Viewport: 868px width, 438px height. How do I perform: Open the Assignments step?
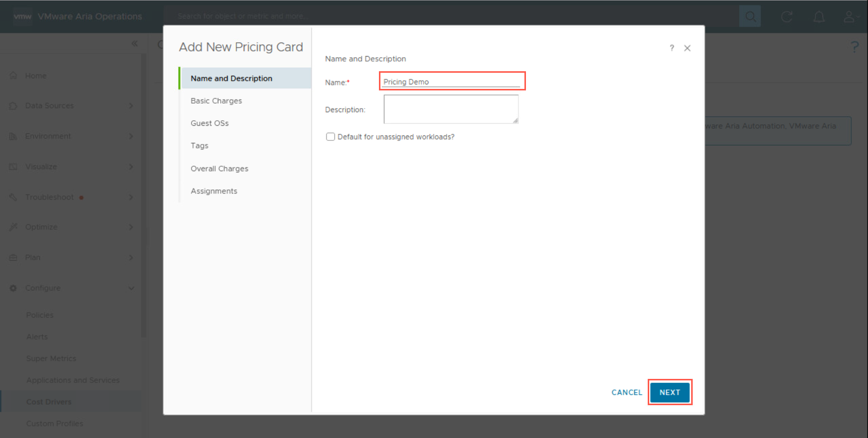[214, 191]
